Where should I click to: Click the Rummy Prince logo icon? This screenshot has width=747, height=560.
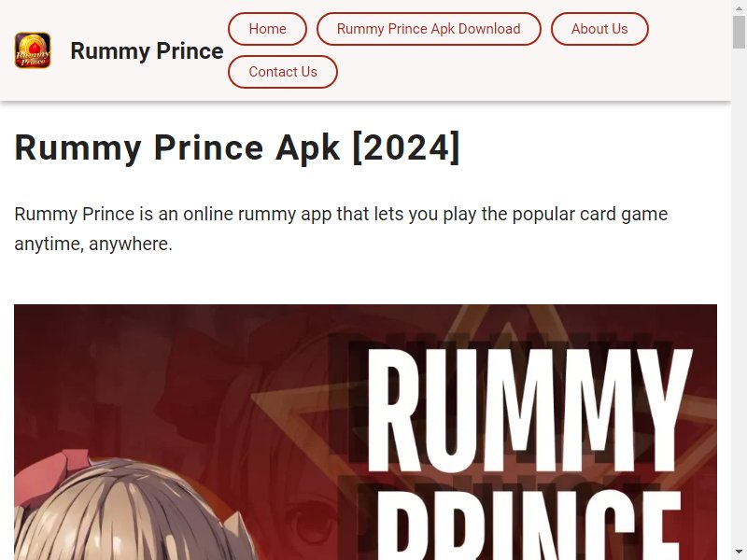[x=33, y=50]
